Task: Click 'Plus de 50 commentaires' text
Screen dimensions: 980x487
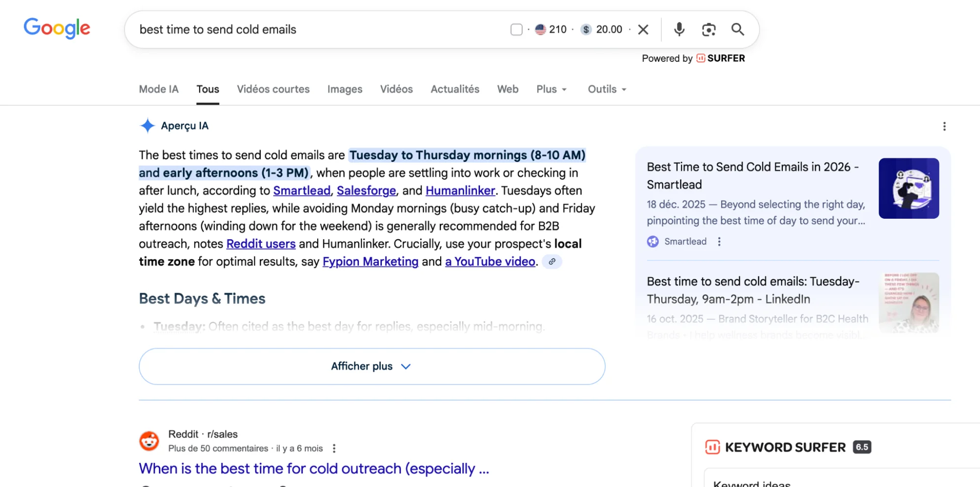Action: click(x=218, y=448)
